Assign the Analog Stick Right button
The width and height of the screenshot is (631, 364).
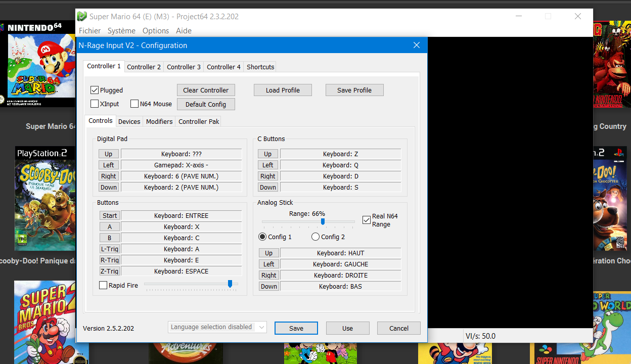[x=269, y=275]
